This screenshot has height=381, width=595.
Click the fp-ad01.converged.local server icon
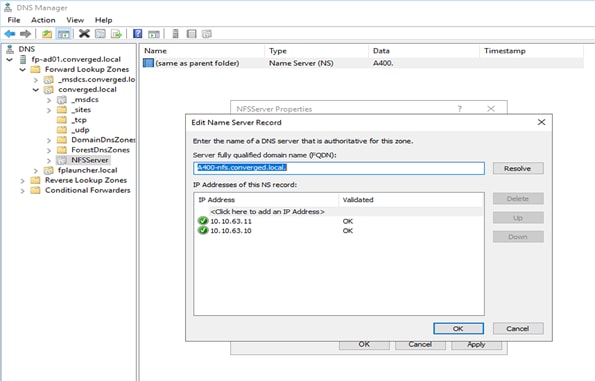pyautogui.click(x=23, y=59)
